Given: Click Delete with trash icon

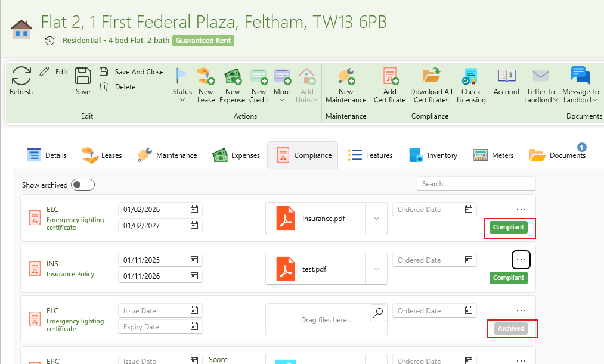Looking at the screenshot, I should point(117,86).
